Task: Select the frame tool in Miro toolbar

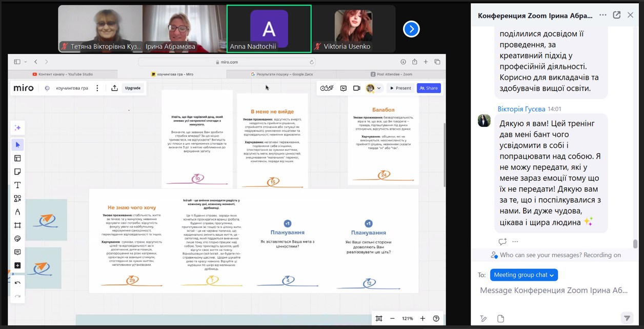Action: (17, 225)
